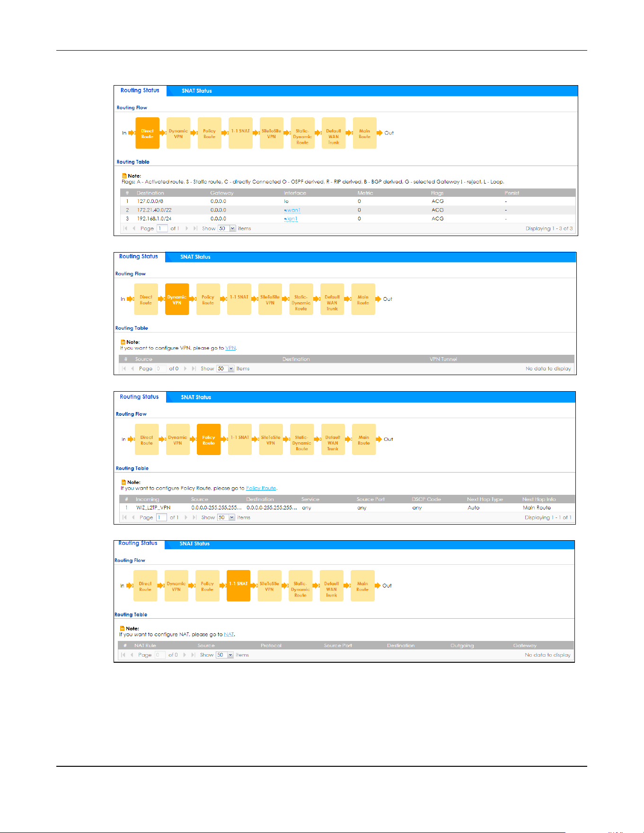Click Protocol column header in NAT table
The height and width of the screenshot is (833, 644).
(271, 646)
